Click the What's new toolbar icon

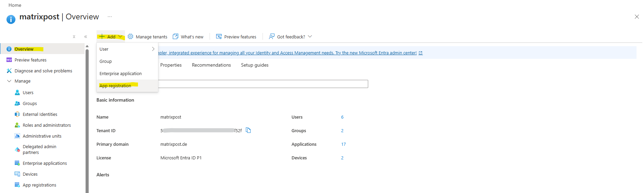point(176,37)
